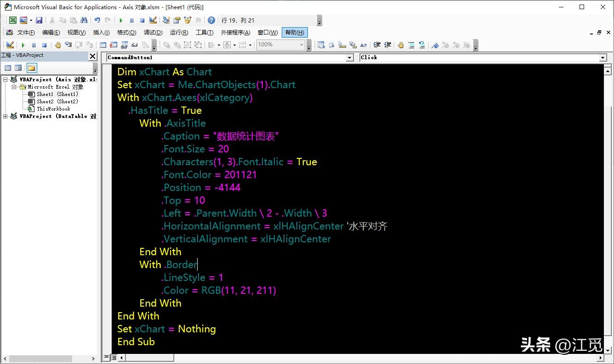
Task: Click View Object in project panel
Action: [x=18, y=68]
